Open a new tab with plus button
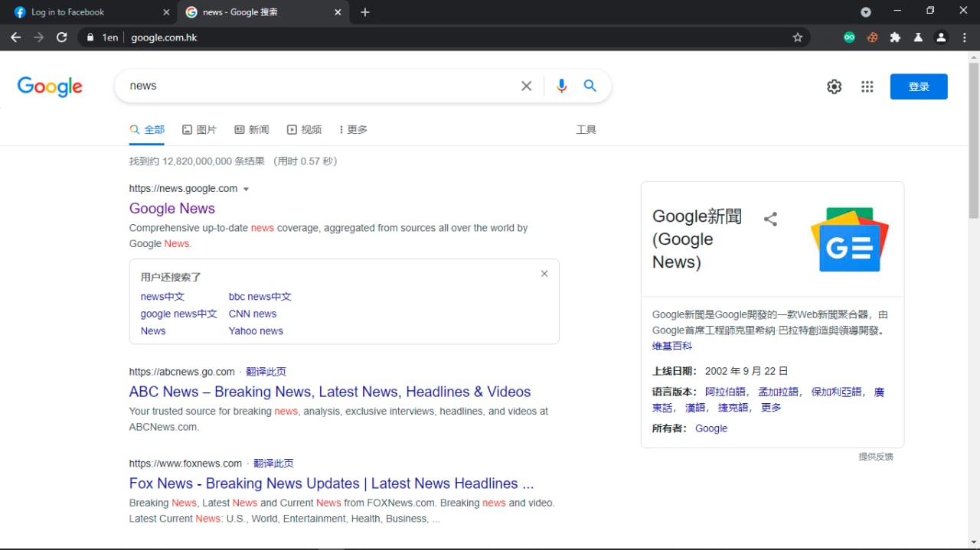This screenshot has height=550, width=980. click(x=365, y=12)
